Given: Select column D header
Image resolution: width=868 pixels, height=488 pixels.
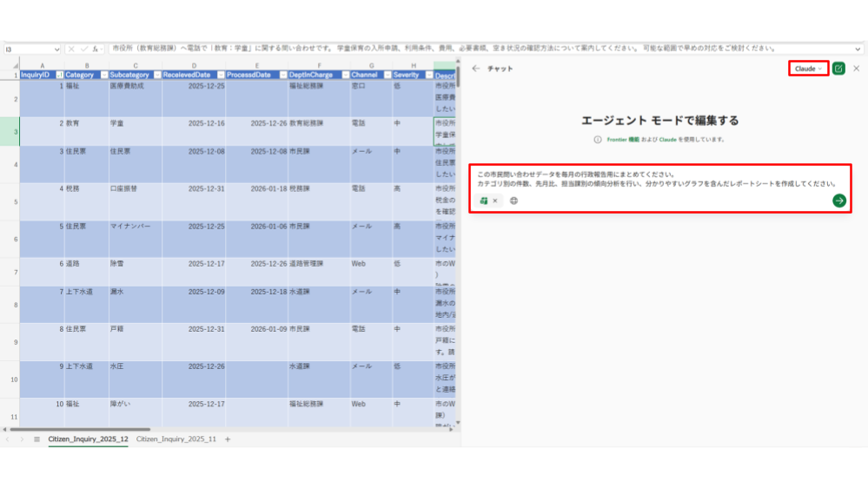Looking at the screenshot, I should tap(194, 64).
